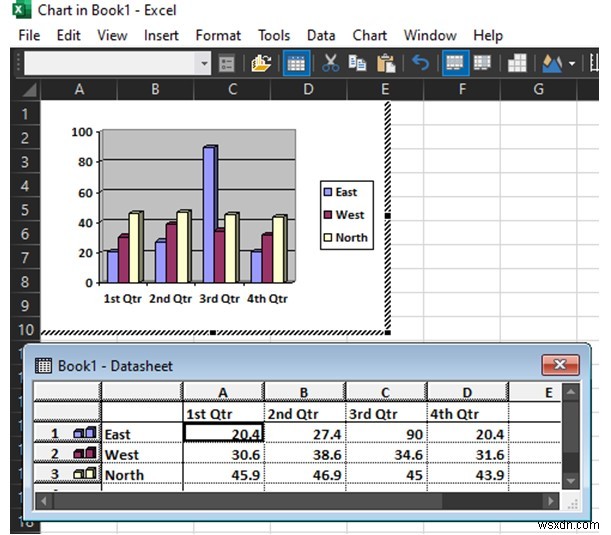The width and height of the screenshot is (611, 535).
Task: Select datasheet cell with value 38.6
Action: pos(305,454)
